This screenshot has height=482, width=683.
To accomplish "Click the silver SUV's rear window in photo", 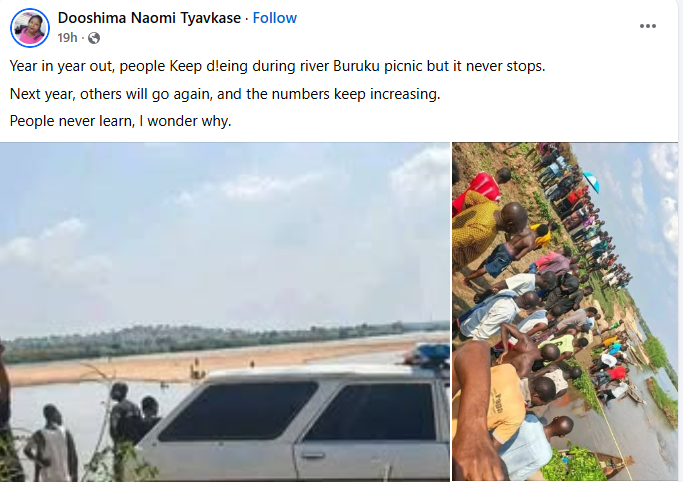I will (238, 411).
